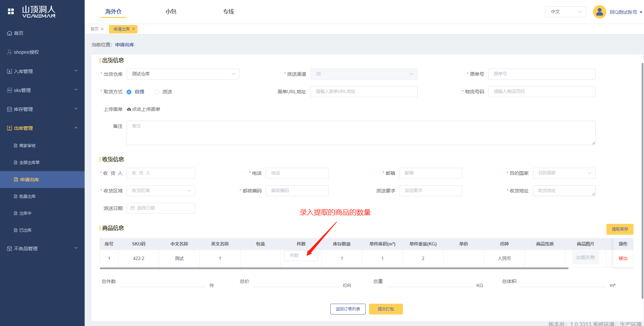Click the home icon next to 首页
Screen dimensions: 644x326
tap(9, 33)
